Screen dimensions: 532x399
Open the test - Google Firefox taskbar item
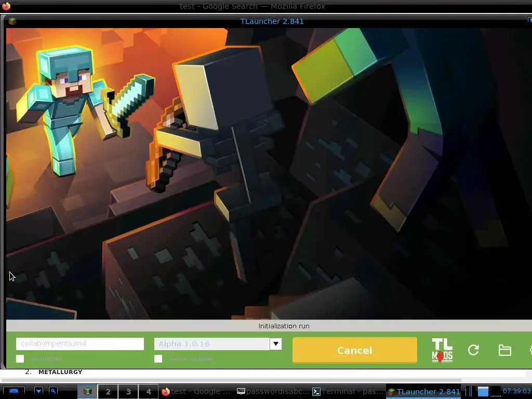point(197,392)
